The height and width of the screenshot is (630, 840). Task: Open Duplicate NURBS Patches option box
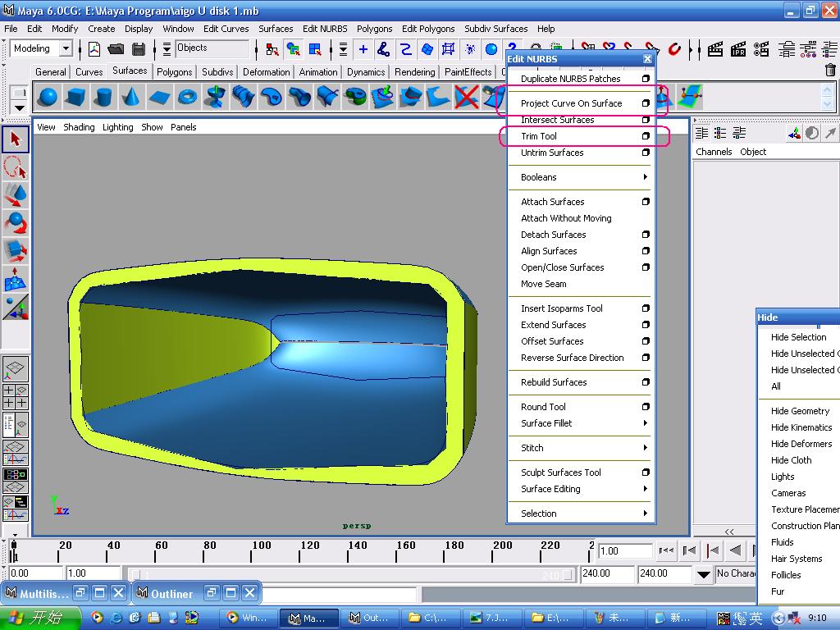[646, 78]
